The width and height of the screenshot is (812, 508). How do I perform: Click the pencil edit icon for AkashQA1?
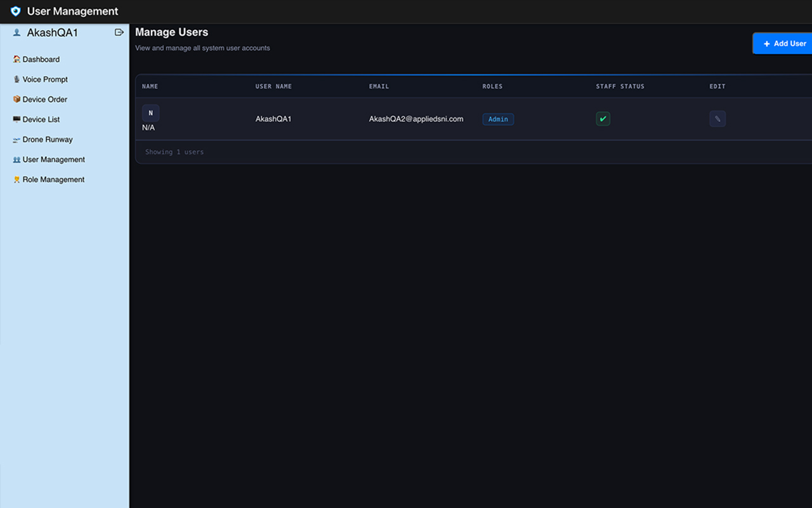point(717,119)
